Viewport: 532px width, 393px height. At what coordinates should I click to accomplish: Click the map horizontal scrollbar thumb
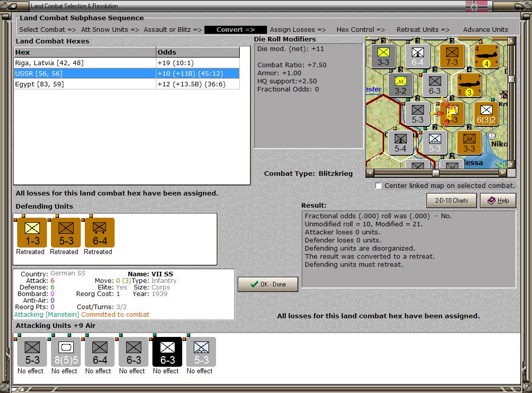(x=436, y=173)
